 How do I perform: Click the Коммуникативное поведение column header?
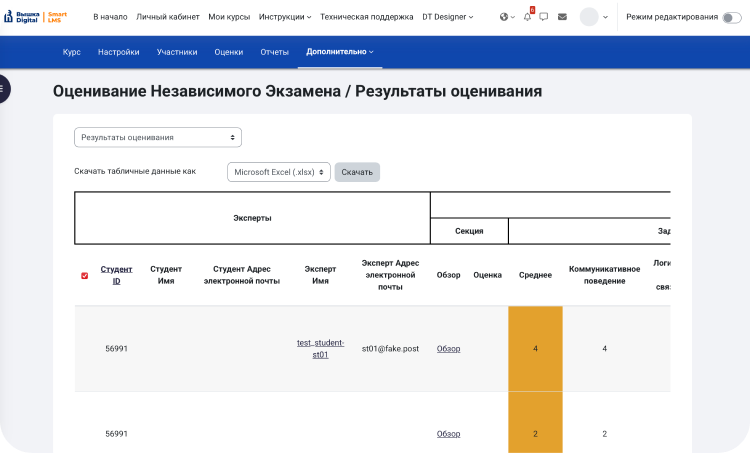tap(604, 275)
